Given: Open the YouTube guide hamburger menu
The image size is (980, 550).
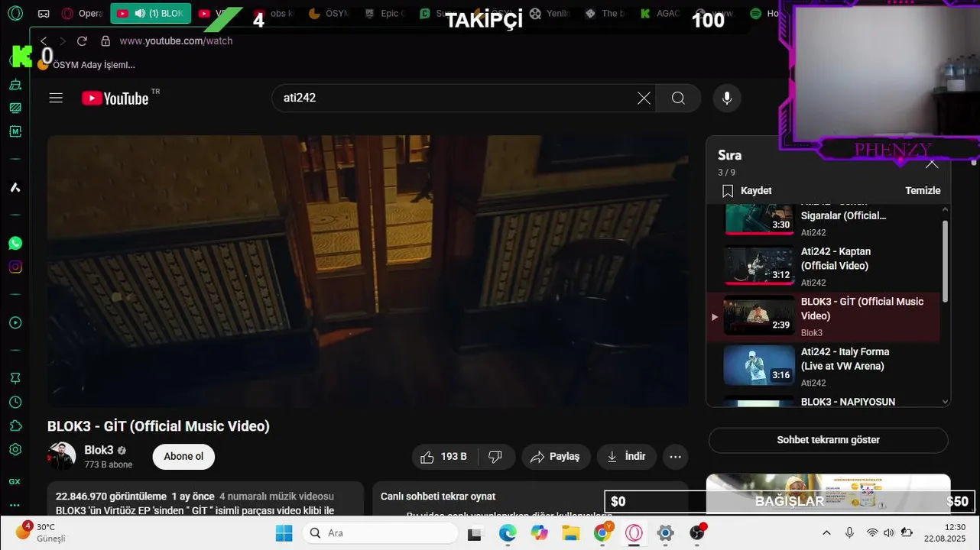Looking at the screenshot, I should (x=55, y=98).
